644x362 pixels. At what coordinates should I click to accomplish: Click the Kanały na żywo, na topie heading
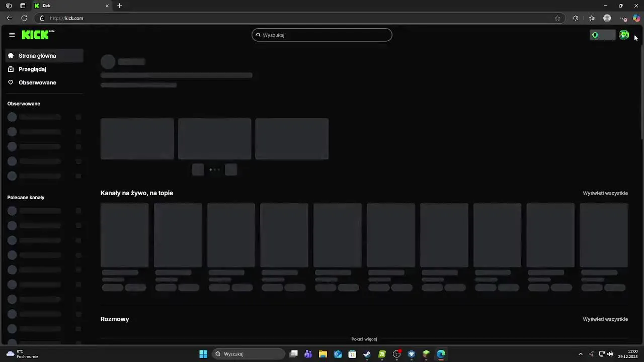tap(137, 193)
